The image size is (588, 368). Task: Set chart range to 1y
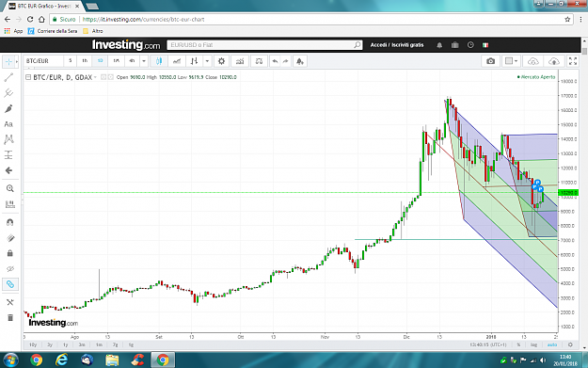[x=65, y=344]
